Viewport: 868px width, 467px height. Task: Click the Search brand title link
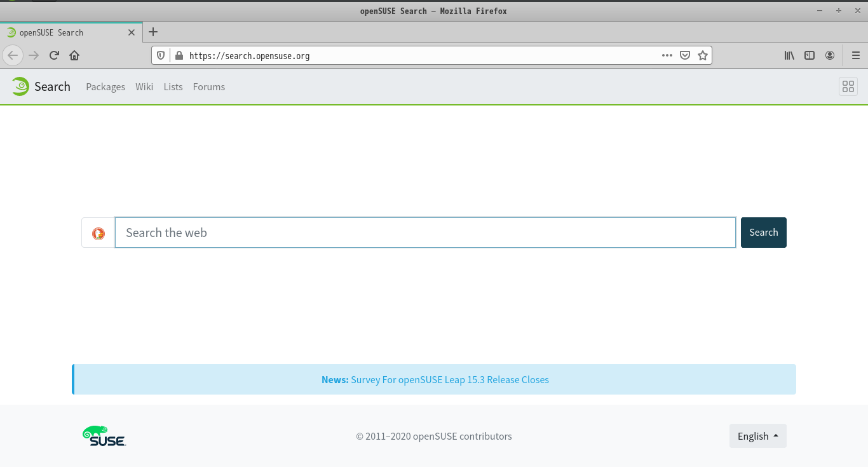pyautogui.click(x=52, y=87)
